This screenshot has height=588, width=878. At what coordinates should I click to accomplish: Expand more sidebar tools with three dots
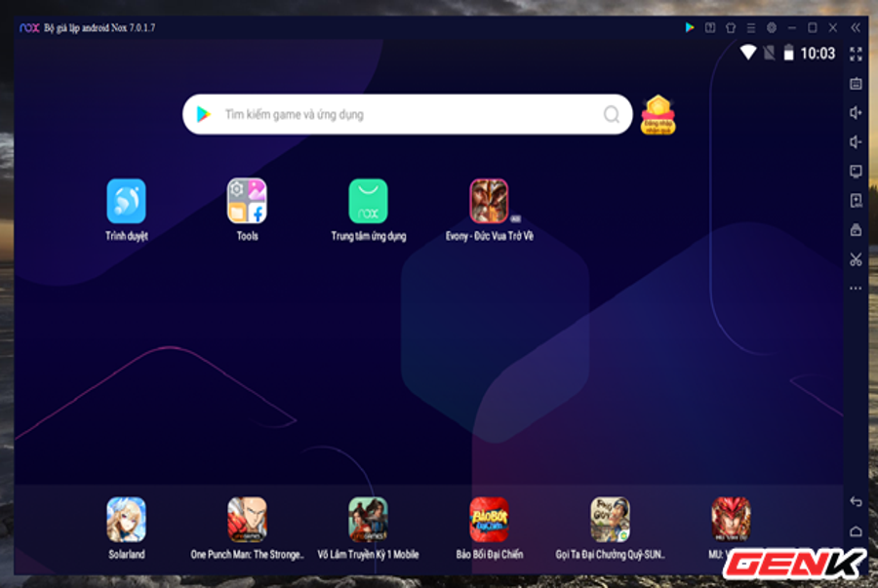tap(856, 289)
